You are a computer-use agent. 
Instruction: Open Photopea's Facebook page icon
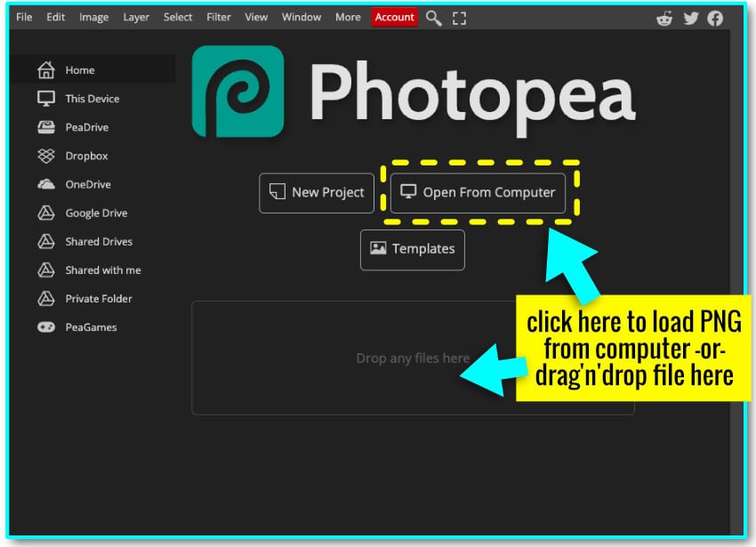click(x=715, y=19)
